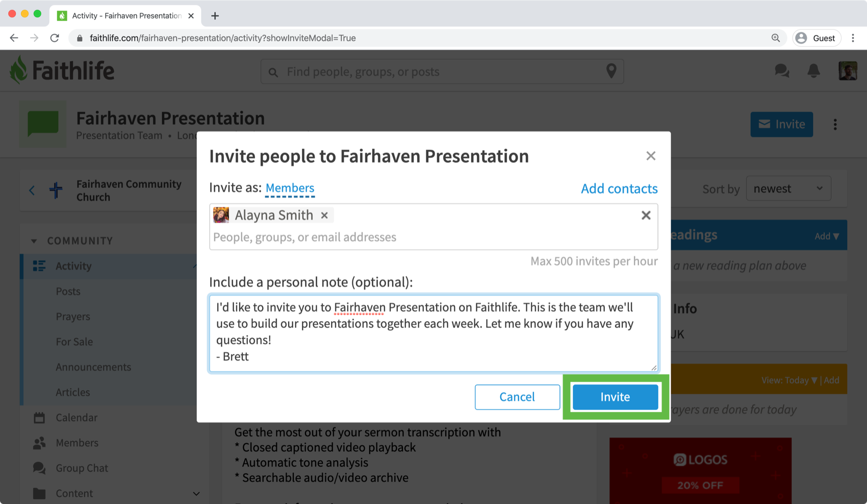Go back with Fairhaven Community Church chevron

tap(32, 191)
